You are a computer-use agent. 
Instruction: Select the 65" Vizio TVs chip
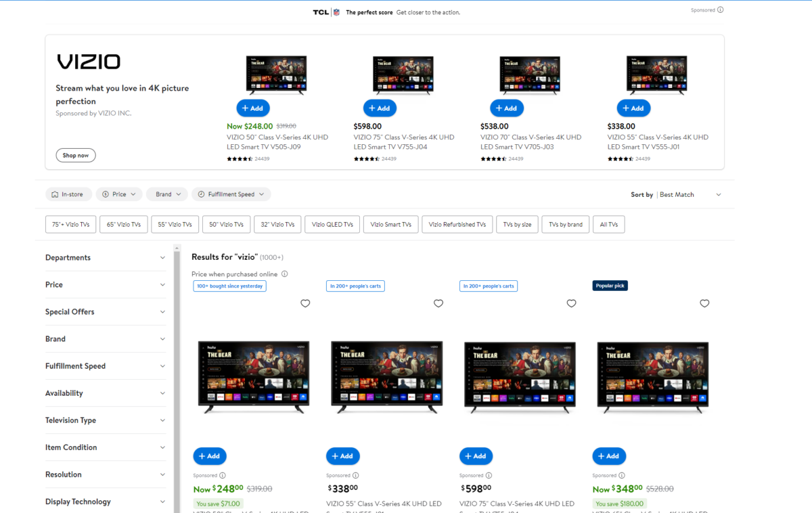tap(123, 225)
